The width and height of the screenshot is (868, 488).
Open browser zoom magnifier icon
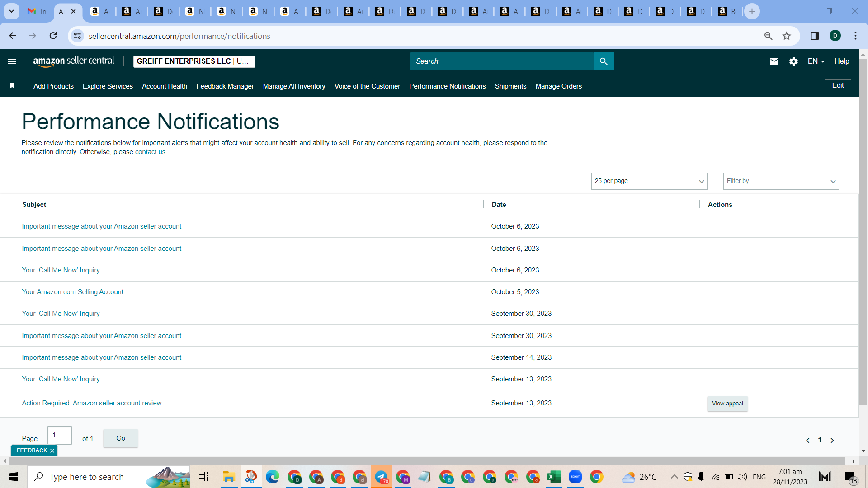point(768,36)
